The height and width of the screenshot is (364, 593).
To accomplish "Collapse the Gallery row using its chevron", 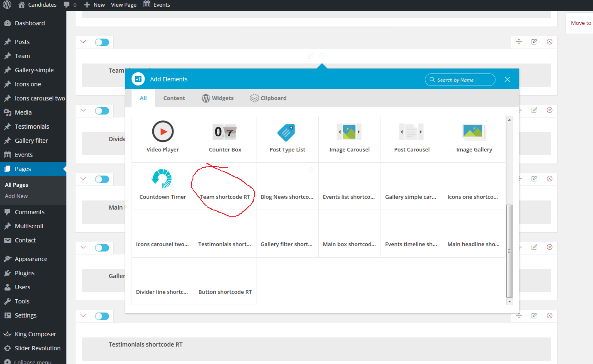I will coord(83,247).
